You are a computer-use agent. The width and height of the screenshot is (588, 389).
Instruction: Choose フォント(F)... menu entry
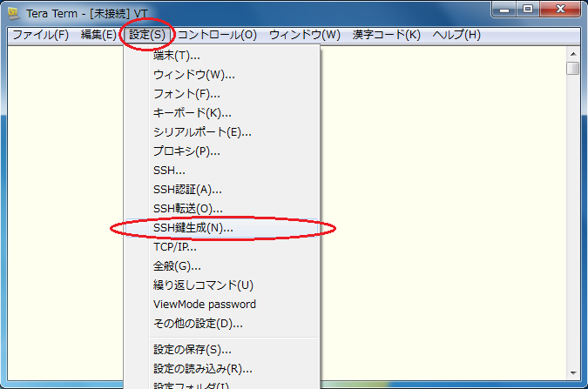click(x=186, y=94)
